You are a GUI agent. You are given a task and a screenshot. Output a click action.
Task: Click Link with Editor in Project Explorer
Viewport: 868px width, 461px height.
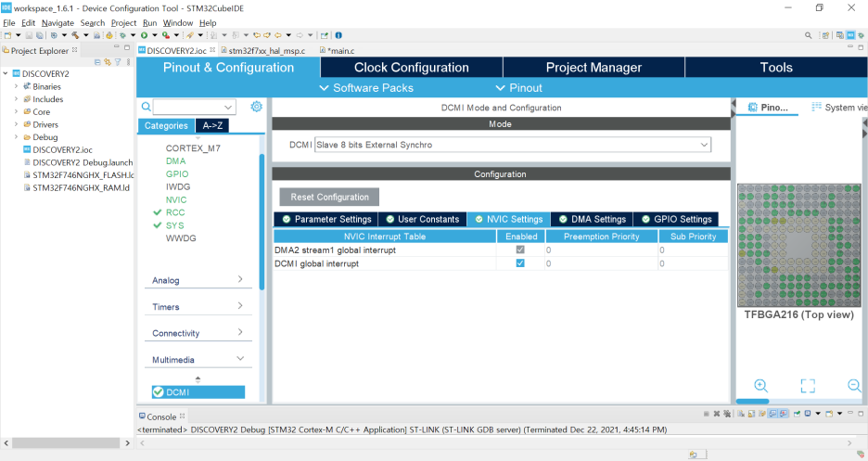(107, 62)
